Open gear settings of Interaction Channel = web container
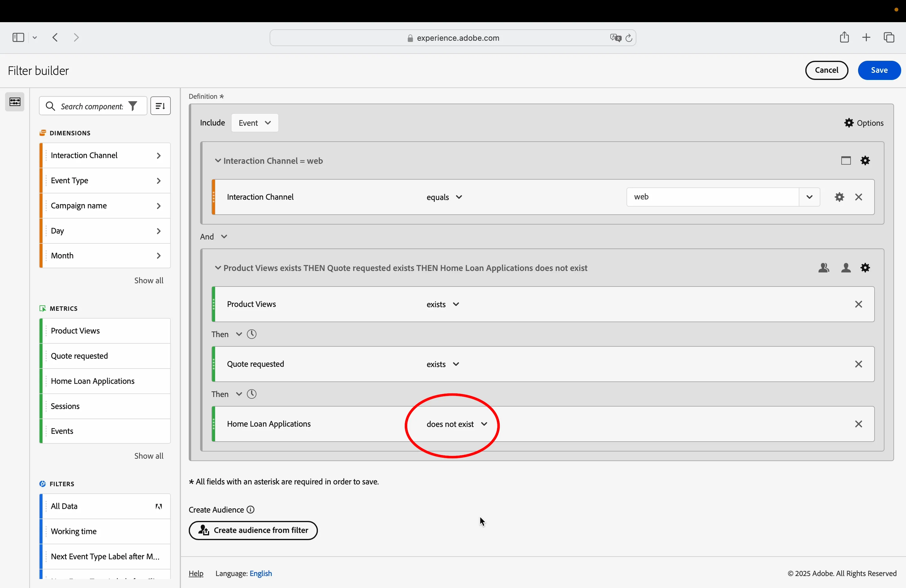 865,160
